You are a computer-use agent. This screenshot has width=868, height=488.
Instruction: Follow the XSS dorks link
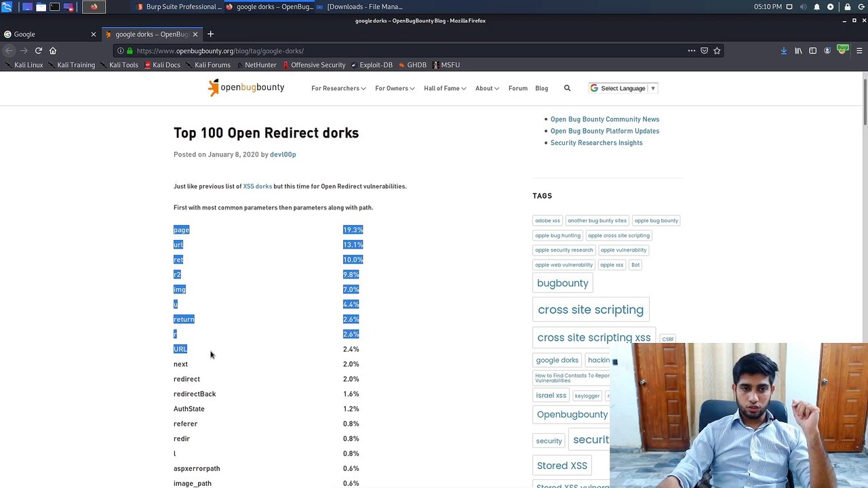coord(258,186)
